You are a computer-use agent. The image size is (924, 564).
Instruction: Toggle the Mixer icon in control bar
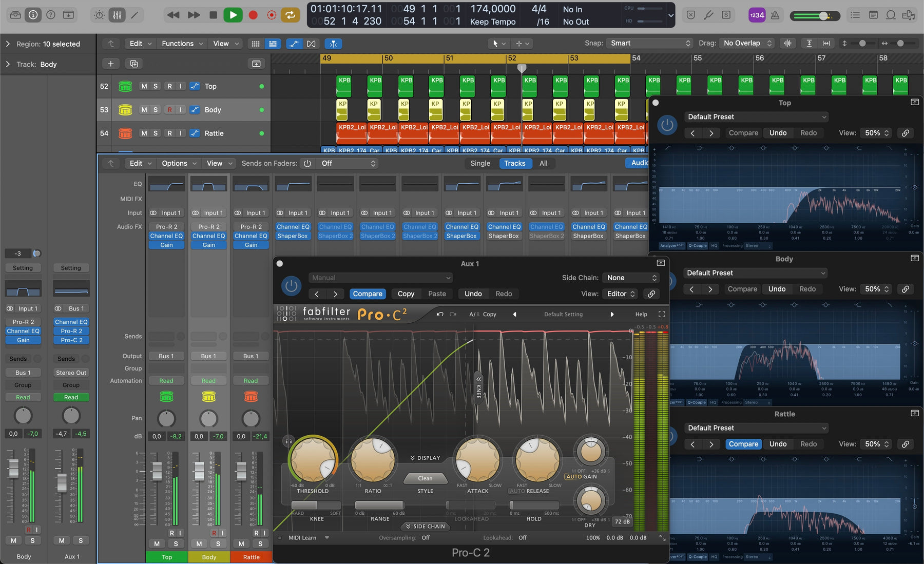(117, 15)
